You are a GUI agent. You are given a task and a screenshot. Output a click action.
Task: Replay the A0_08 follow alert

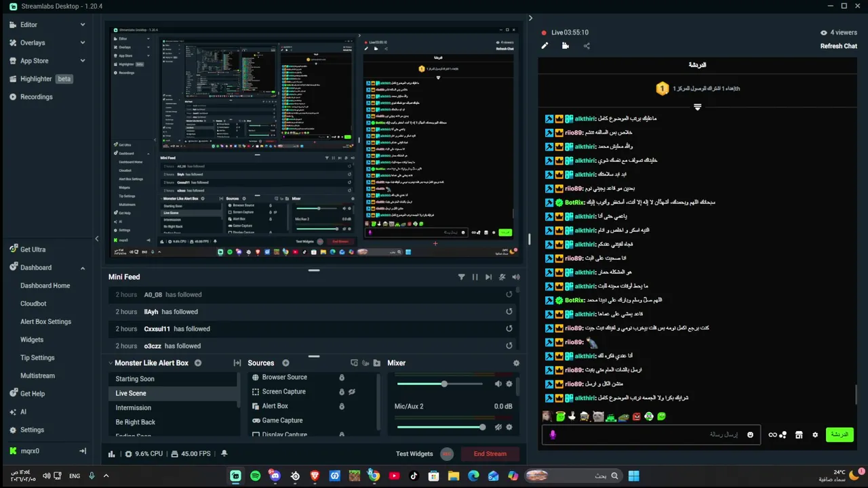[x=509, y=294]
